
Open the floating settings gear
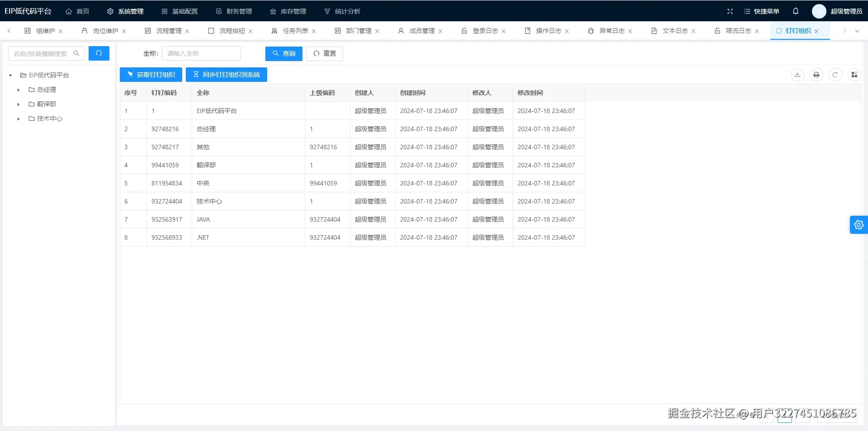tap(859, 225)
